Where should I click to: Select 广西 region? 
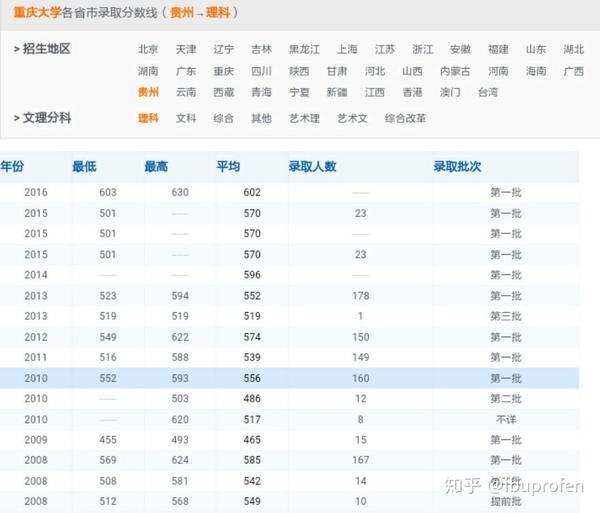click(x=574, y=71)
